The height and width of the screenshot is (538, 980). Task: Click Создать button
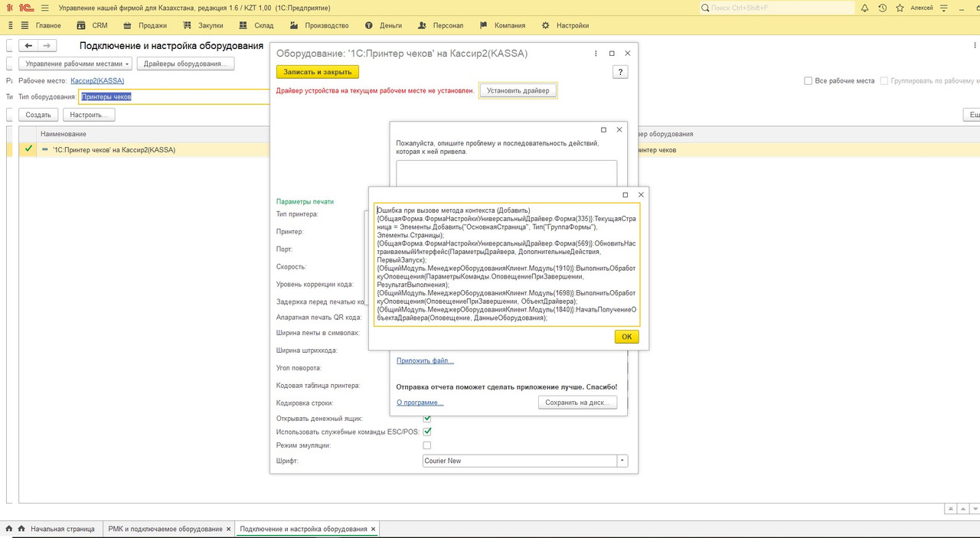tap(38, 115)
